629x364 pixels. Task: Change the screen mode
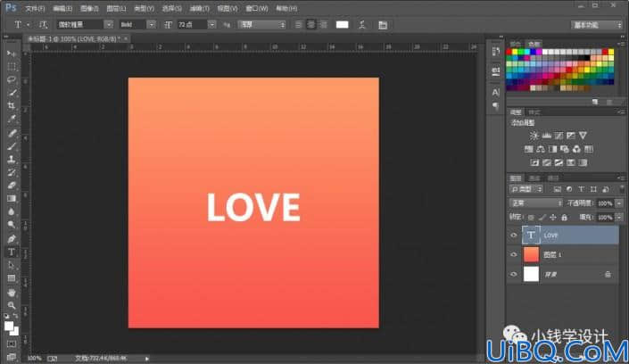pyautogui.click(x=12, y=357)
